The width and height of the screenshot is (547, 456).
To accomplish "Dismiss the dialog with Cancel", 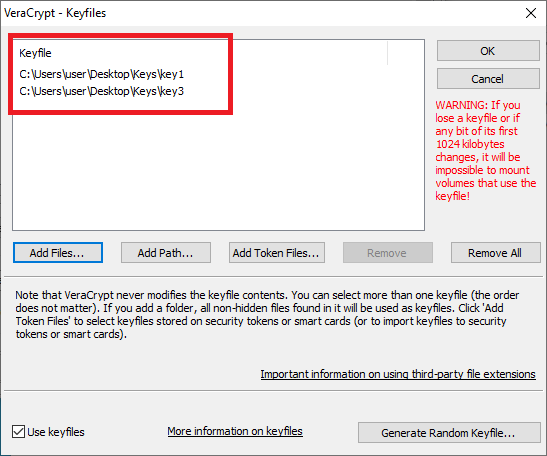I will click(488, 79).
